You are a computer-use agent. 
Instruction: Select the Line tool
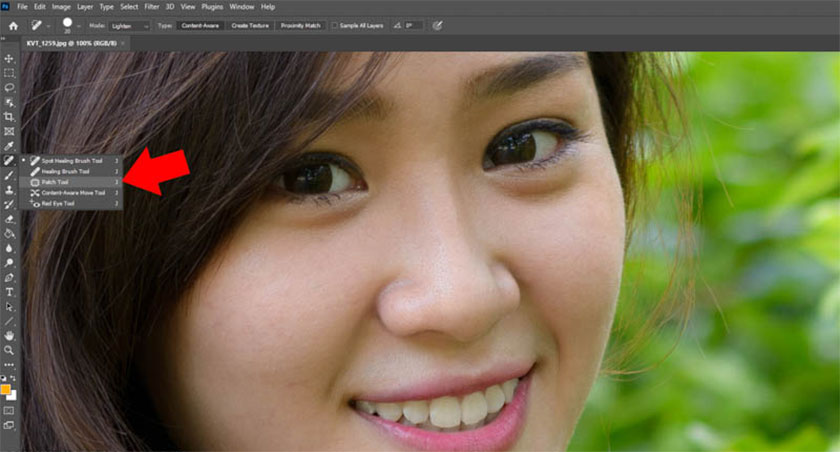pyautogui.click(x=9, y=321)
